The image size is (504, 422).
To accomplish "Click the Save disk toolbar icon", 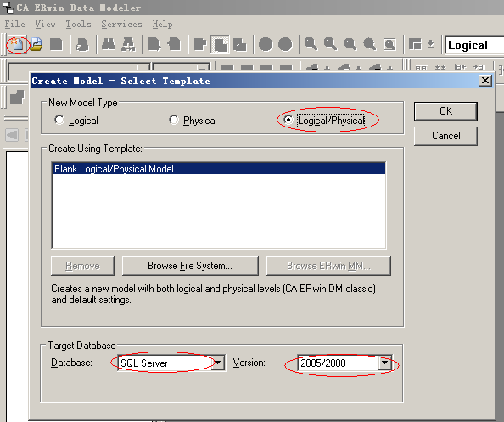I will (56, 44).
